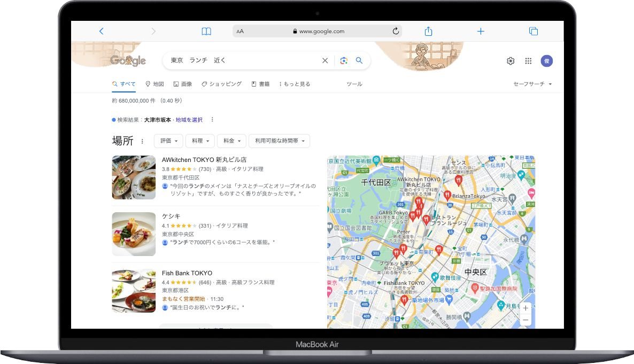Open the three-dot menu beside 場所 heading
Viewport: 634px width, 364px height.
142,141
